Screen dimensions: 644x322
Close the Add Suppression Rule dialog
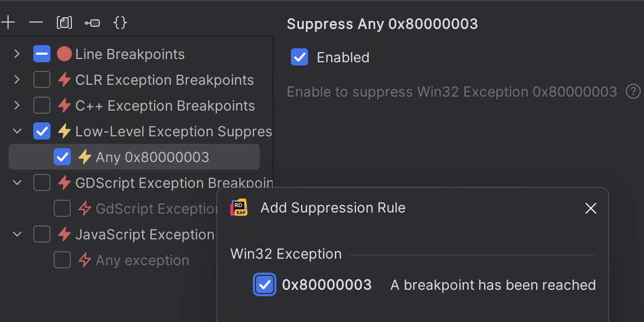tap(590, 208)
